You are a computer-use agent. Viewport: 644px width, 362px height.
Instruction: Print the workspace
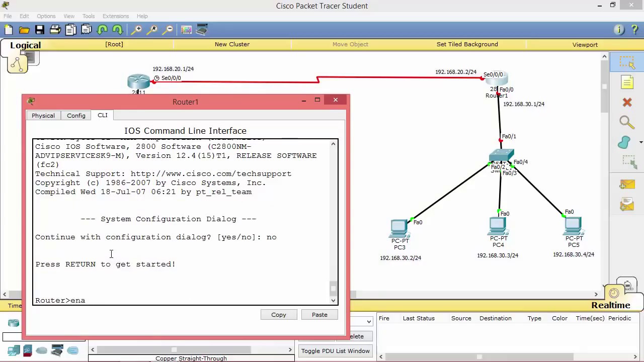[55, 30]
